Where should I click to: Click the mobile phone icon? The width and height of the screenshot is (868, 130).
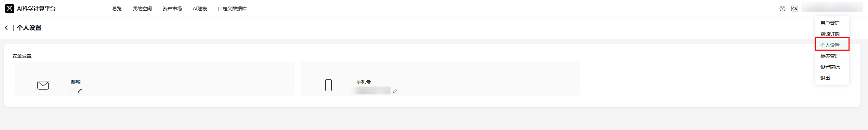[328, 85]
